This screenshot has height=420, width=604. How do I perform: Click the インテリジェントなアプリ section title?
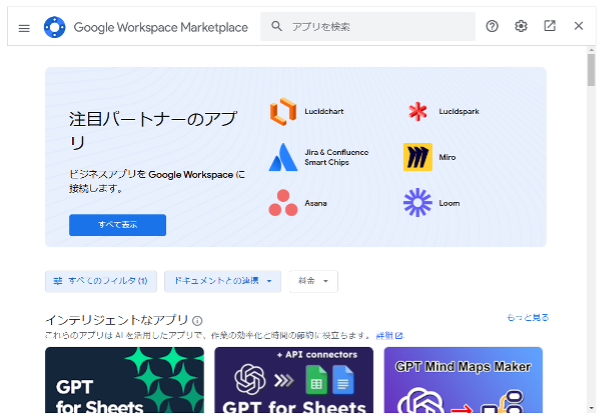point(117,320)
